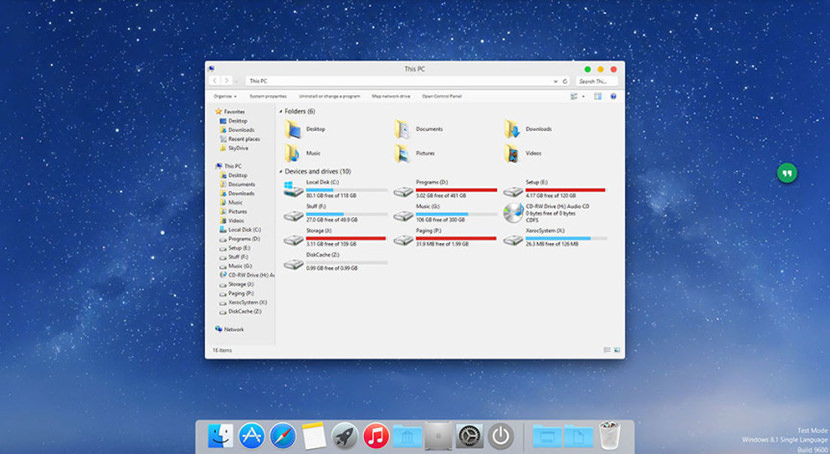Launch iTunes music icon from the dock

376,435
